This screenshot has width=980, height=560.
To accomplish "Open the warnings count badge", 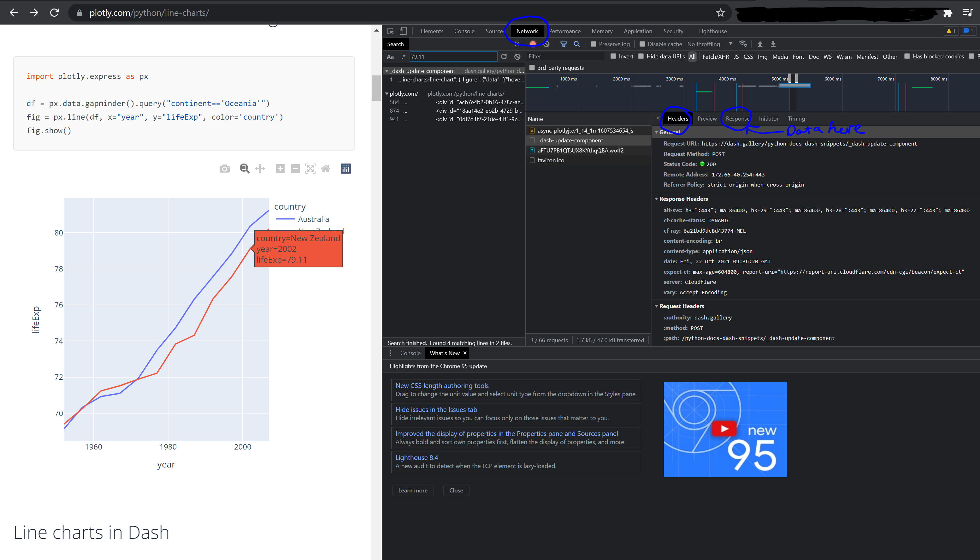I will tap(951, 31).
